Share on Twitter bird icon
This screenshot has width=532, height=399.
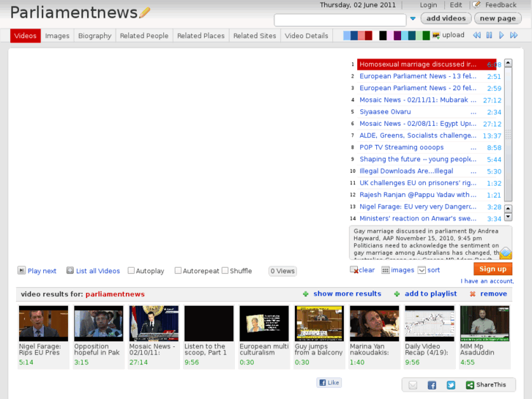coord(451,385)
